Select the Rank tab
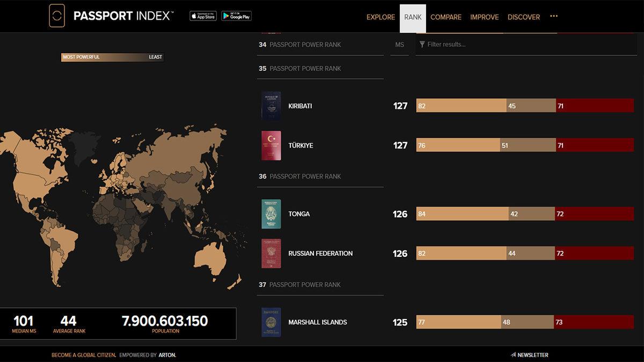Image resolution: width=644 pixels, height=362 pixels. 413,17
